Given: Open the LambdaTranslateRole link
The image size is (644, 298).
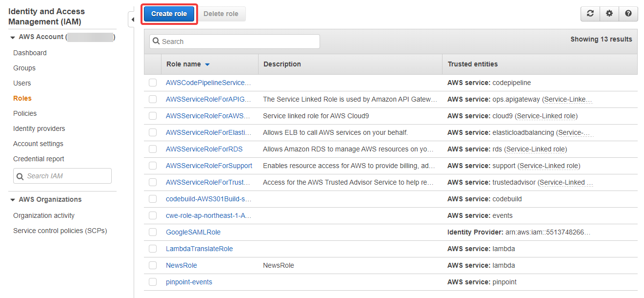Looking at the screenshot, I should pyautogui.click(x=200, y=249).
